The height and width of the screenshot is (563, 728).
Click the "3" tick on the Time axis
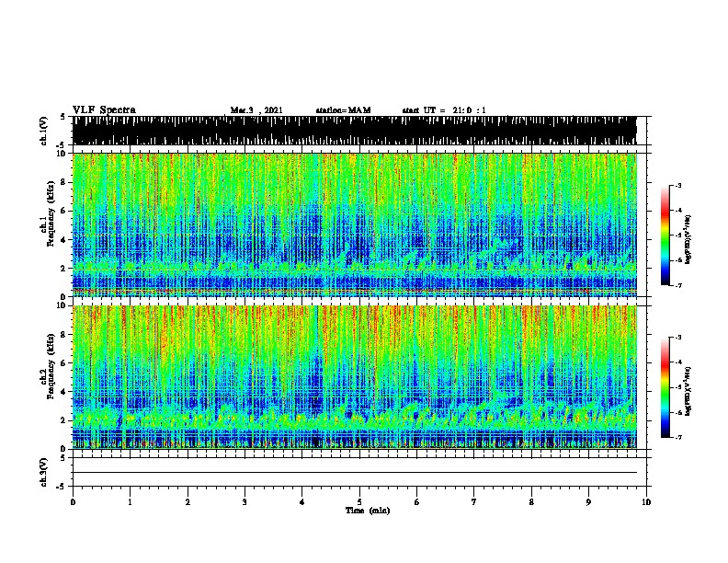click(245, 502)
